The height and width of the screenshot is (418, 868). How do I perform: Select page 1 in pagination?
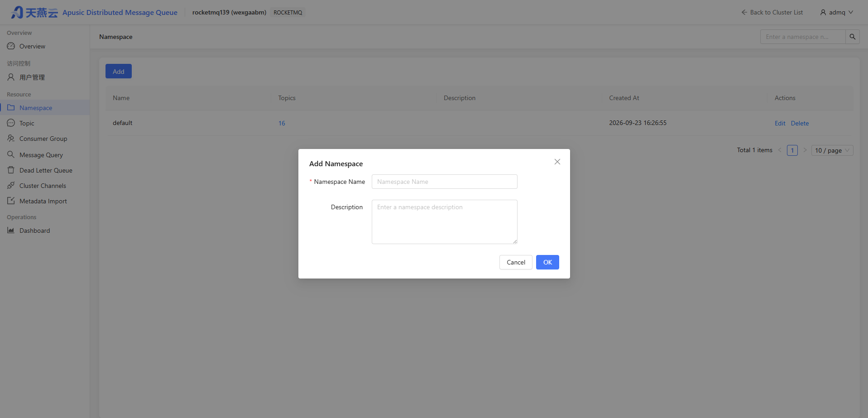[x=792, y=150]
